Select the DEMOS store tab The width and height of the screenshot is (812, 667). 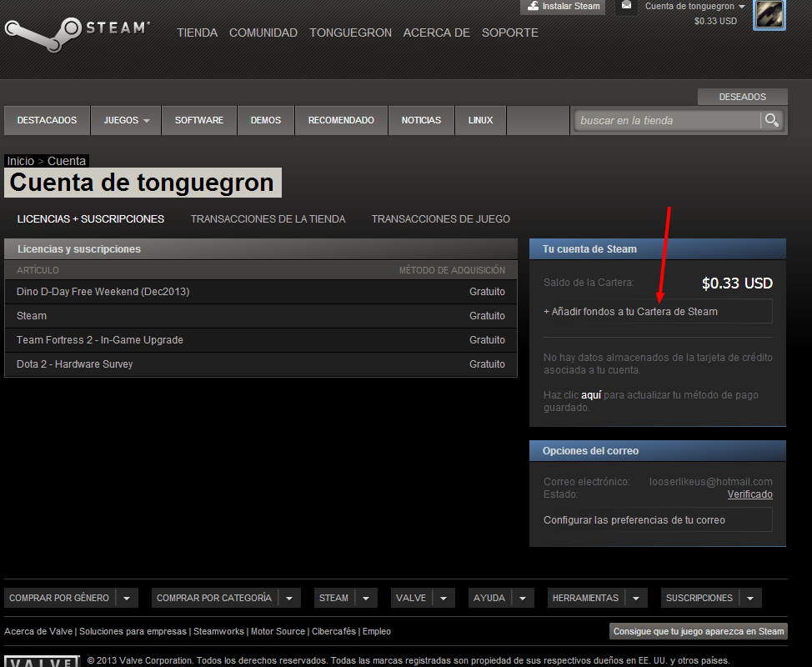coord(266,120)
